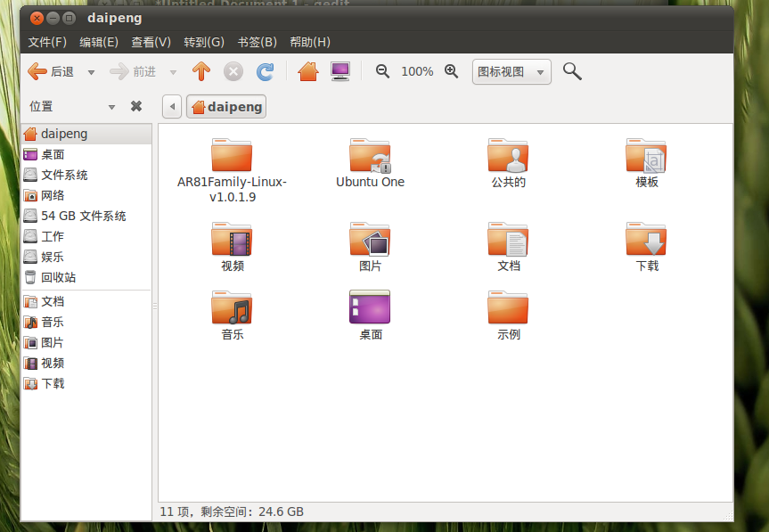Select 文件系统 in the sidebar
The width and height of the screenshot is (769, 532).
(x=86, y=175)
